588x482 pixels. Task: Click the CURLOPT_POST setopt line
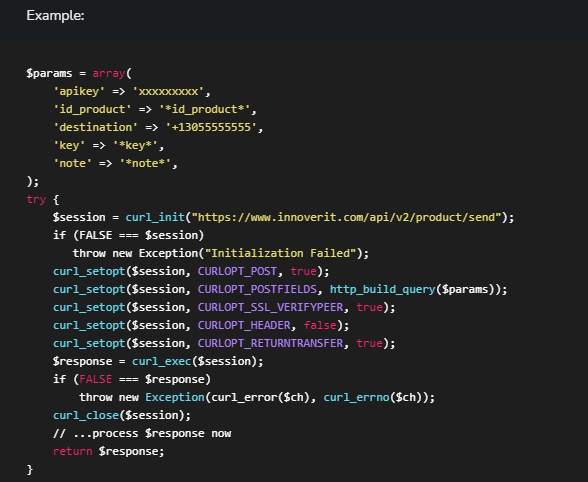pyautogui.click(x=191, y=271)
